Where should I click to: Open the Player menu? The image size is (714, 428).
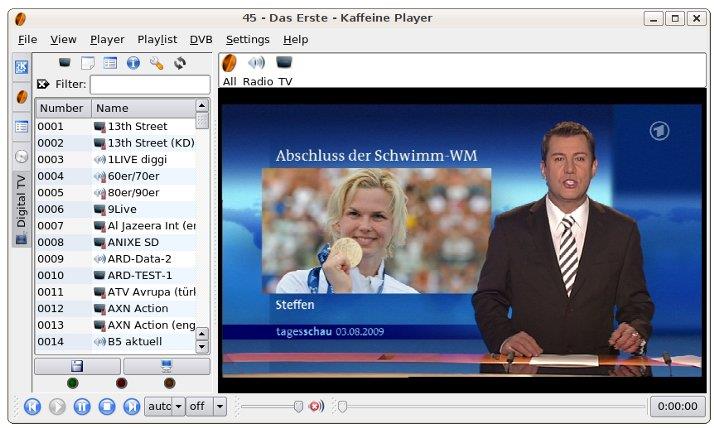[107, 40]
